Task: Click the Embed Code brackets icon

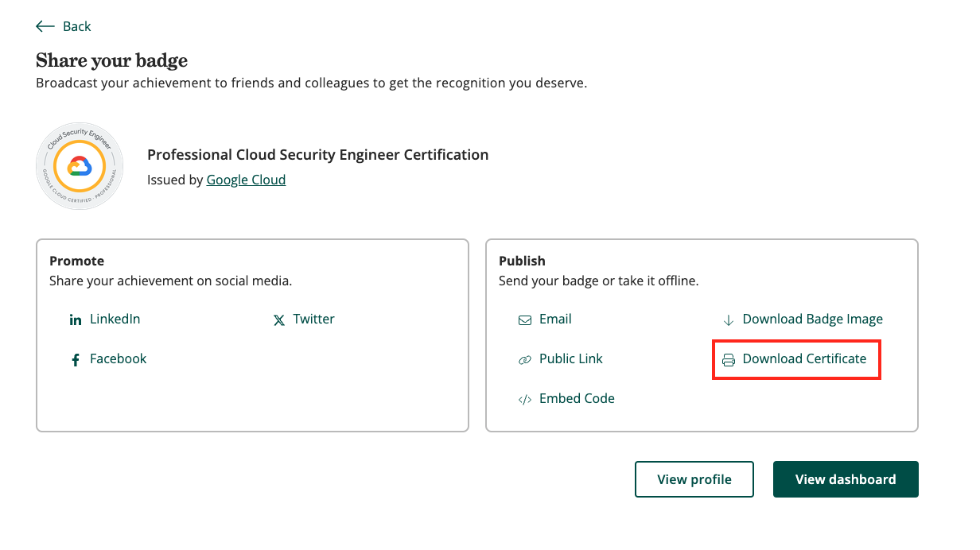Action: click(x=525, y=400)
